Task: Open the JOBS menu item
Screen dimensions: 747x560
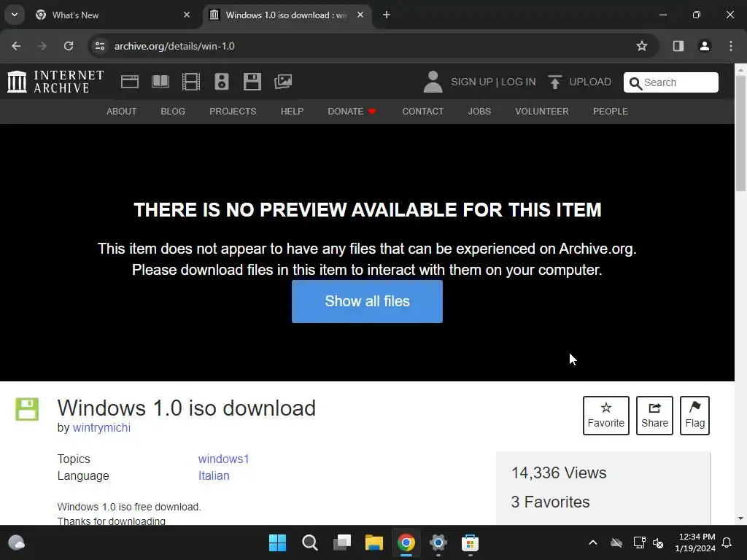Action: pyautogui.click(x=479, y=112)
